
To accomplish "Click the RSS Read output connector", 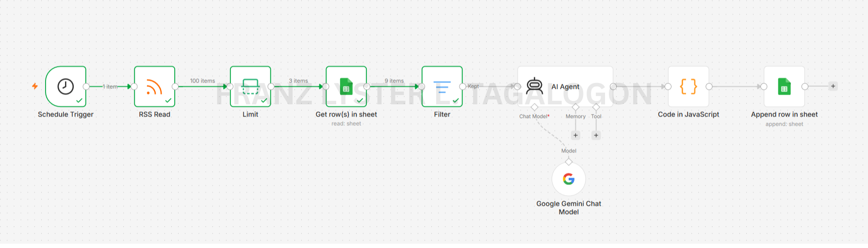I will pyautogui.click(x=175, y=86).
